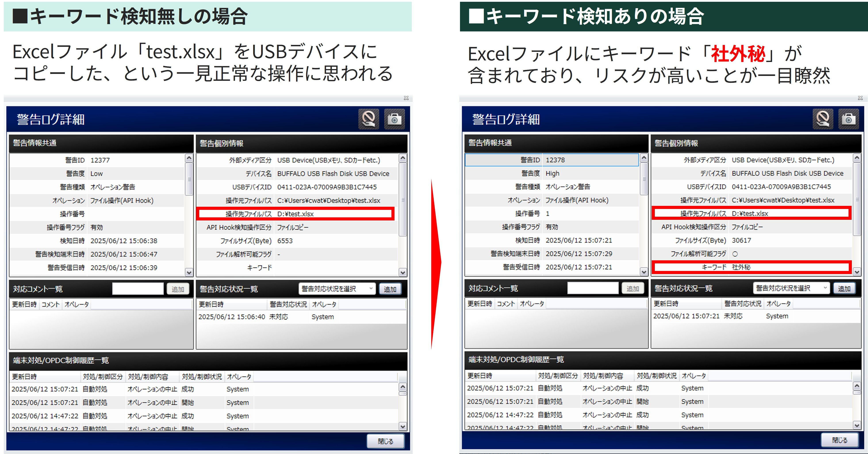Click the grayed 追加 button in the right 対応コメント一覧
This screenshot has height=454, width=868.
point(633,288)
